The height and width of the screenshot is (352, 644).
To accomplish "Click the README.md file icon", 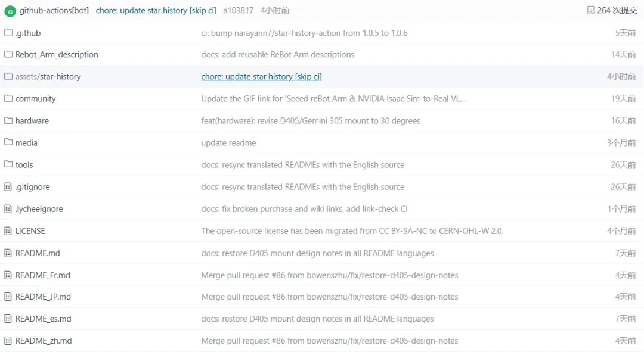I will point(8,253).
